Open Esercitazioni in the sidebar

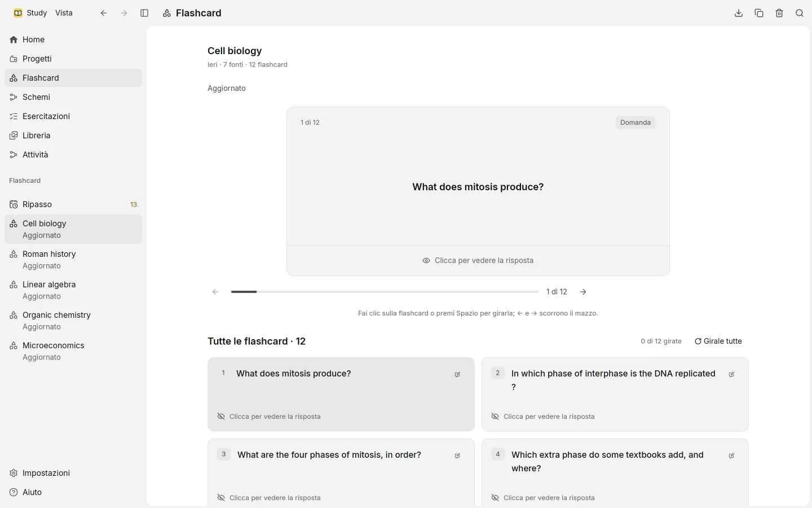click(73, 116)
